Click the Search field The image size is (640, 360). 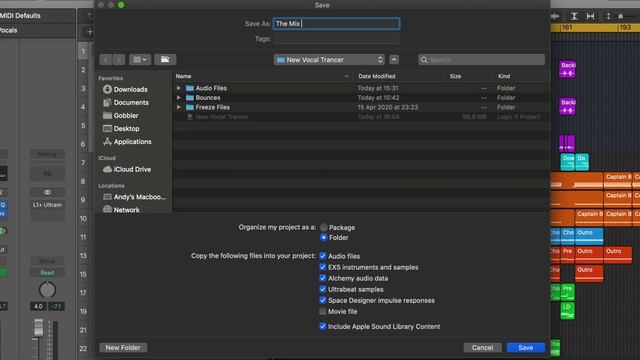pyautogui.click(x=482, y=60)
